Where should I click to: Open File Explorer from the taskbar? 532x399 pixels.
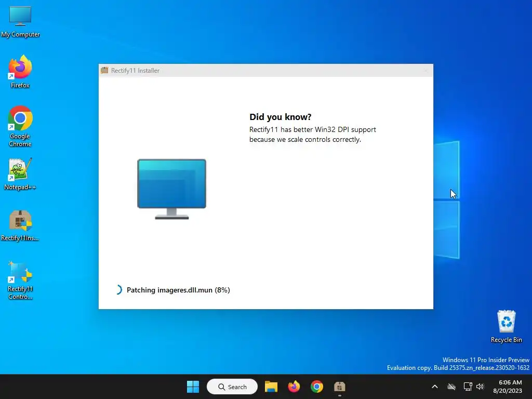(x=271, y=387)
